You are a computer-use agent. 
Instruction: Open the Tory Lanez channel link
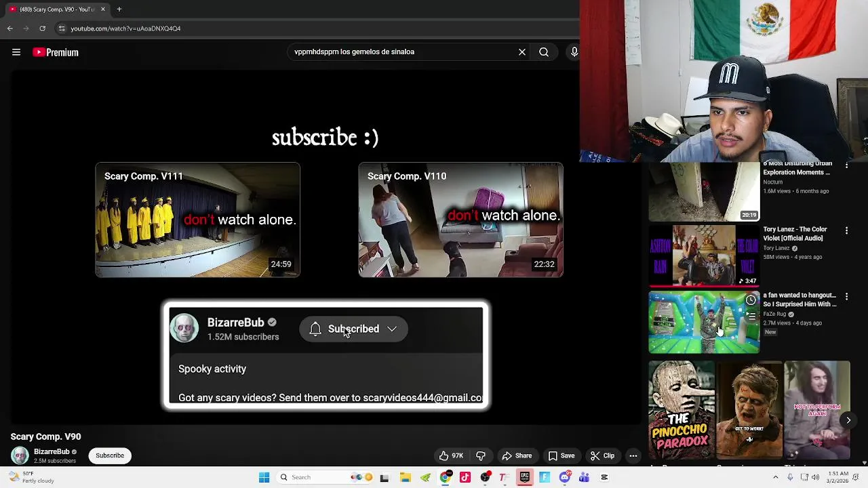(776, 248)
